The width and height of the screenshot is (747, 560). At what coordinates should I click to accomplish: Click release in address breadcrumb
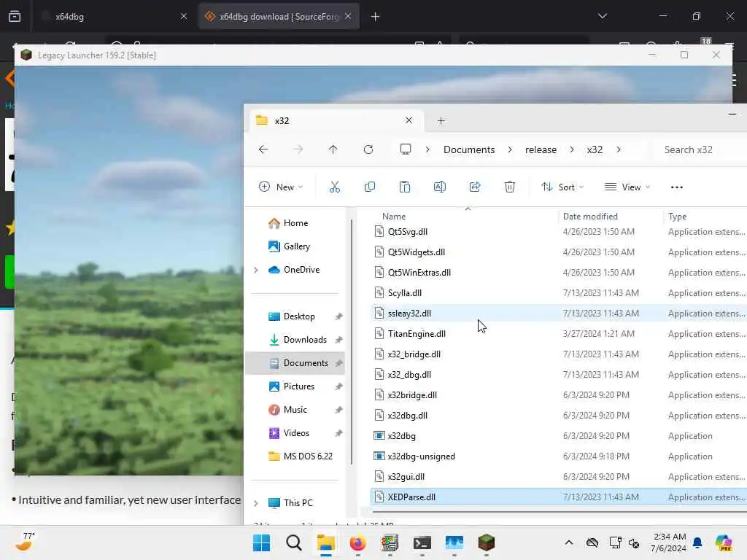(x=541, y=149)
